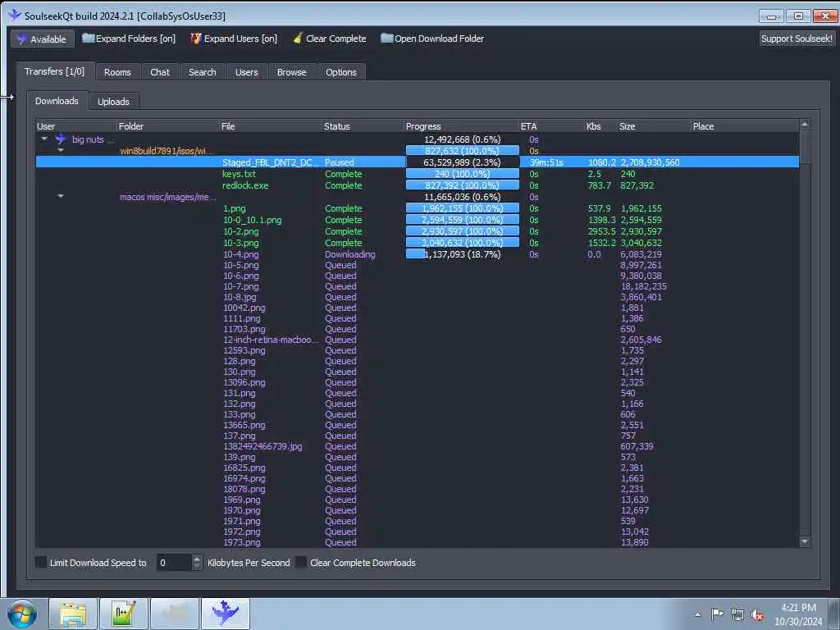Select the Downloads sub-tab

[57, 101]
